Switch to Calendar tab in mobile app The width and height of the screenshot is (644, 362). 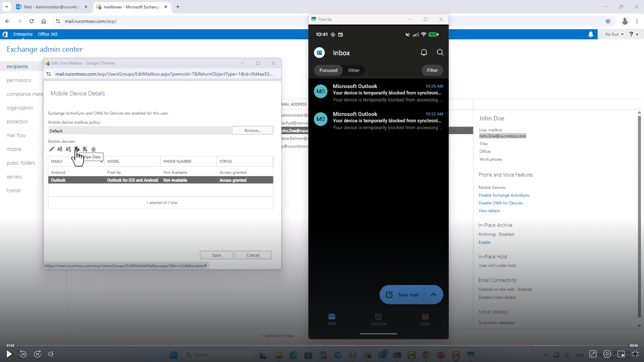378,319
